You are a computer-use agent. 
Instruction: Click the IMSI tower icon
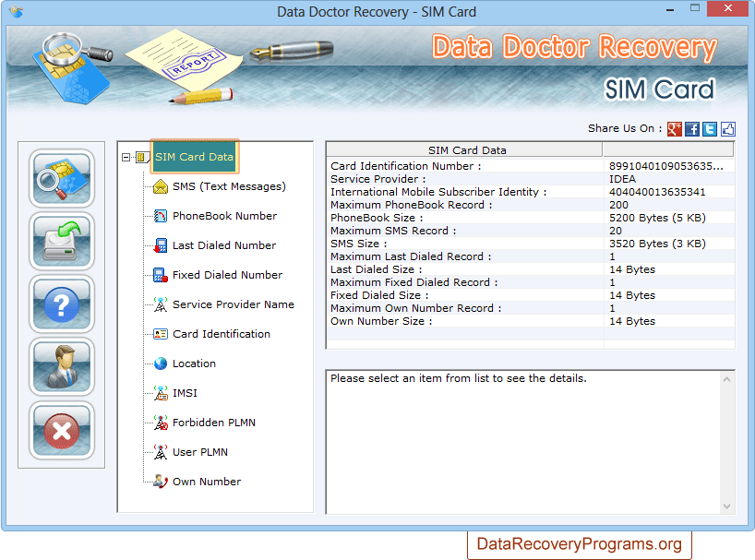(x=161, y=393)
